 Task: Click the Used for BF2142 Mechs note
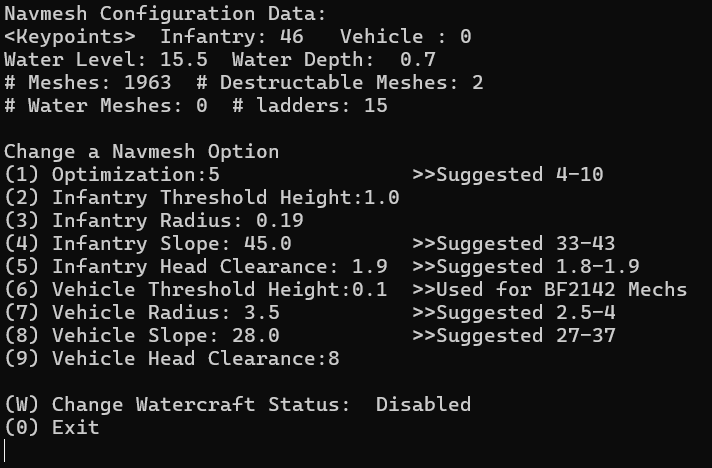549,290
